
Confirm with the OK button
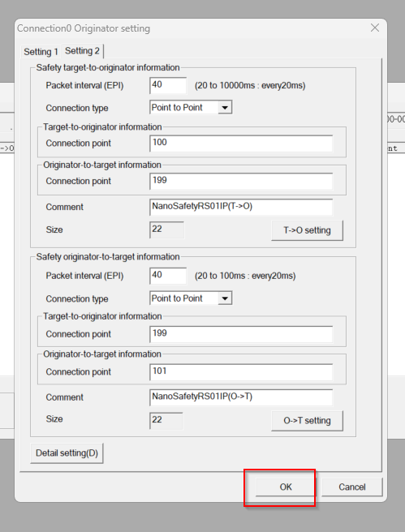[x=286, y=487]
